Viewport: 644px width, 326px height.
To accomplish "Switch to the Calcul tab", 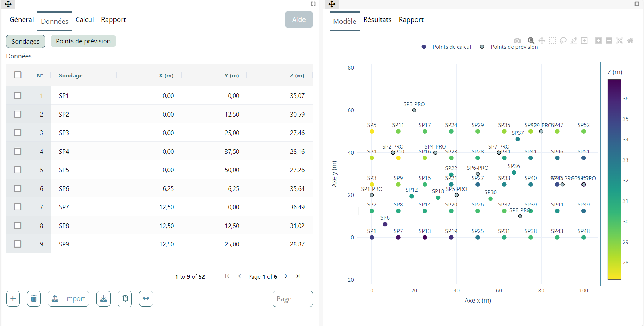I will coord(84,19).
